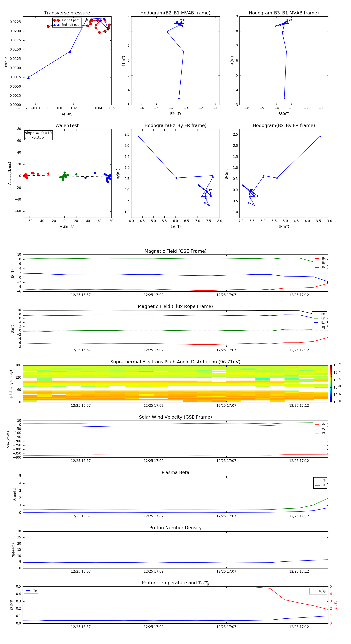Image resolution: width=351 pixels, height=644 pixels.
Task: Click the "Hodogram(Bx_By FR frame)" title
Action: (x=284, y=125)
